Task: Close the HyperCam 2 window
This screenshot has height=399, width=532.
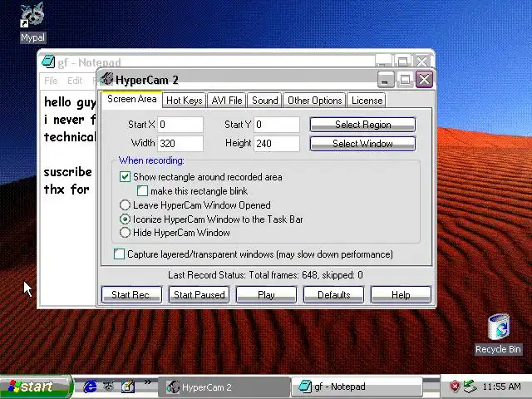Action: coord(425,80)
